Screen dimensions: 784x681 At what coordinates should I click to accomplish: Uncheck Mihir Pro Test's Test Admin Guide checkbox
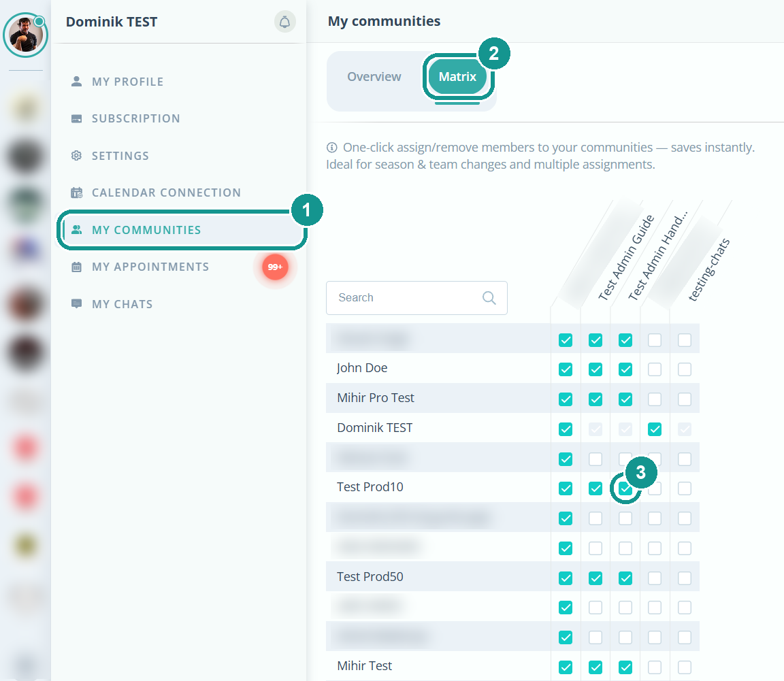595,399
